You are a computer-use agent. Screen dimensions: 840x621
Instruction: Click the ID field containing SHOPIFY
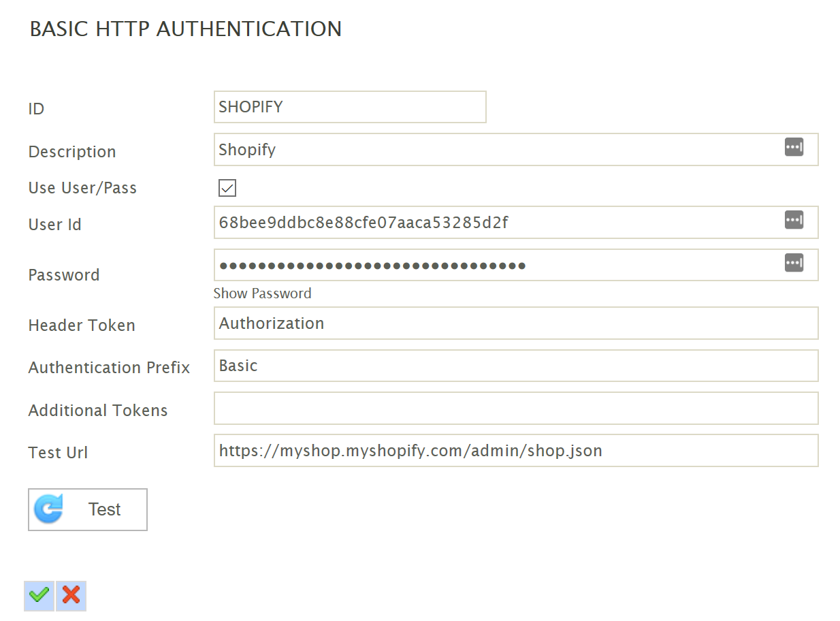pos(349,107)
